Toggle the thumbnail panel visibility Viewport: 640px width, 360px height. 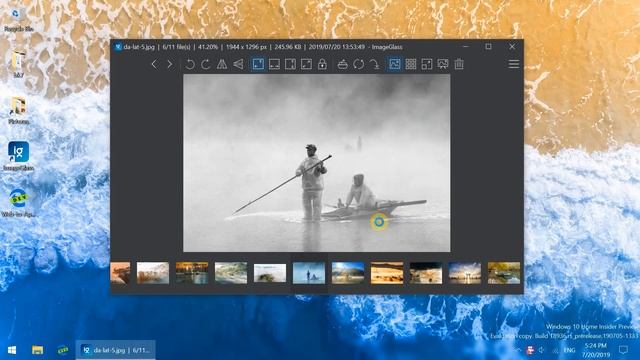click(x=395, y=64)
